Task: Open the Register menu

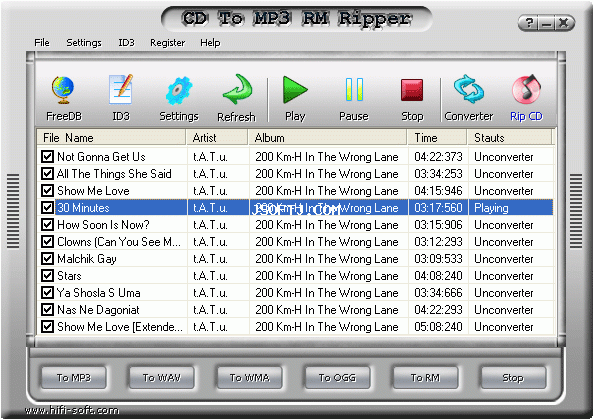Action: coord(168,43)
